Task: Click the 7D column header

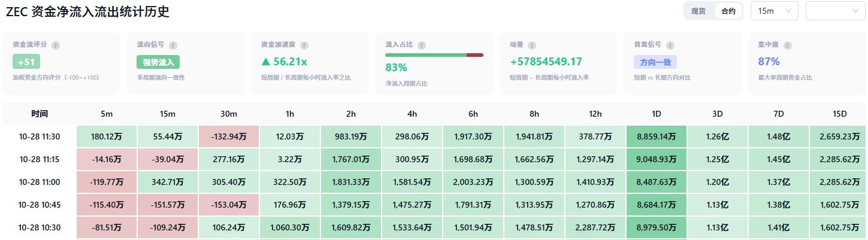Action: click(x=779, y=114)
